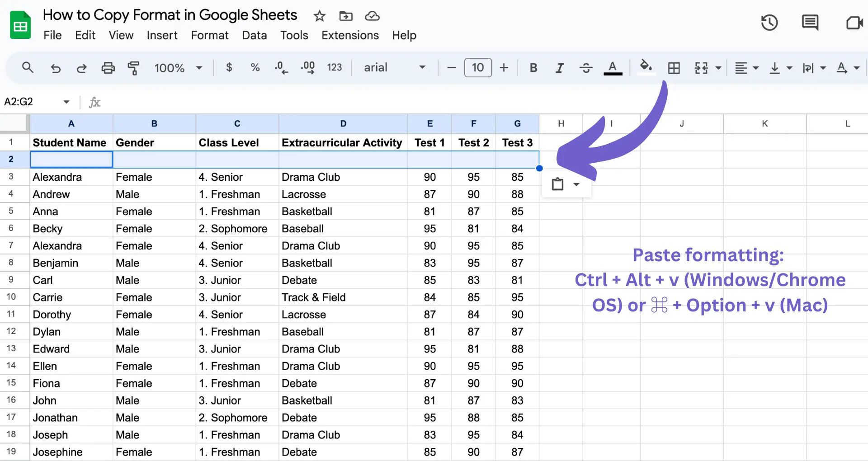Open the text color picker
Screen dimensions: 868x461
(x=613, y=68)
